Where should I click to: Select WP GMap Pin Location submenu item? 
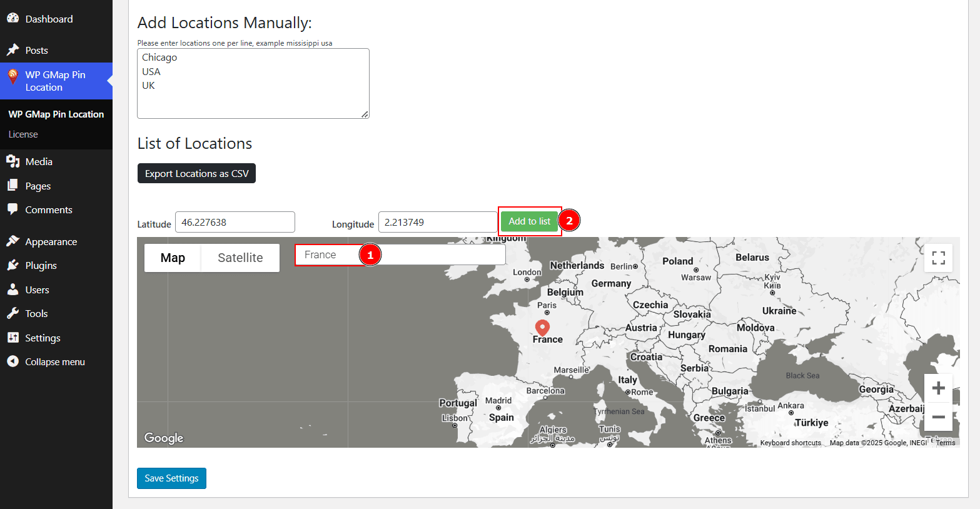[56, 114]
